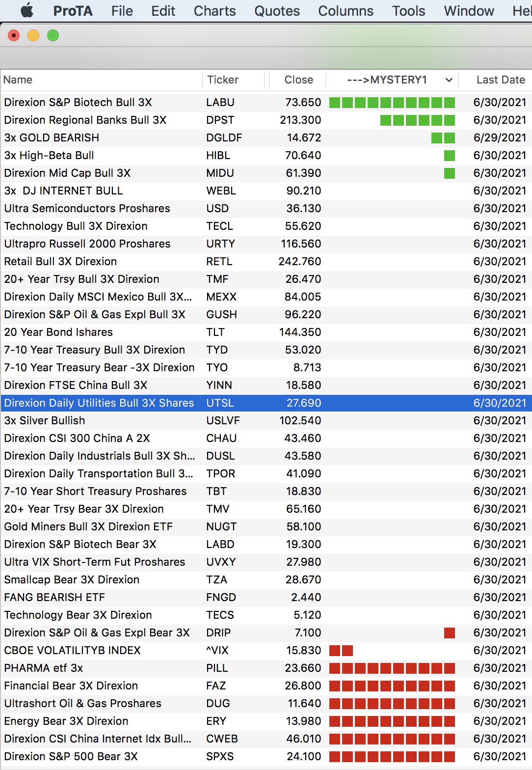Select the 20 Year Bond Ishares row
The height and width of the screenshot is (770, 532).
(x=266, y=332)
